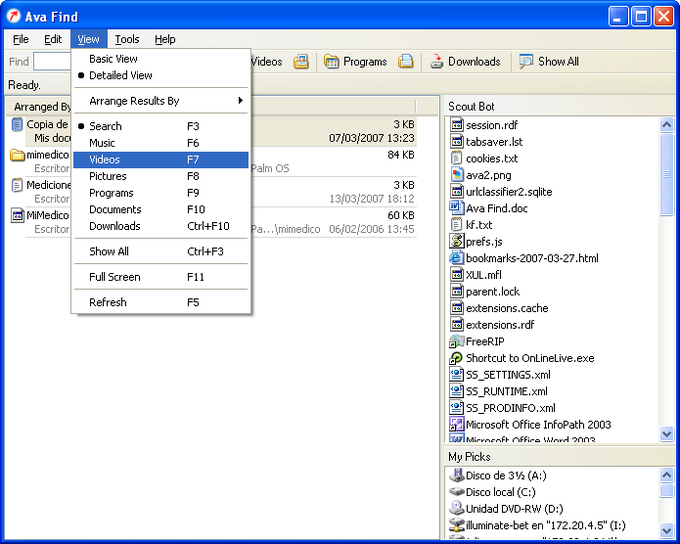Screen dimensions: 680x544
Task: Click the My Picks scroll up arrow
Action: [666, 475]
